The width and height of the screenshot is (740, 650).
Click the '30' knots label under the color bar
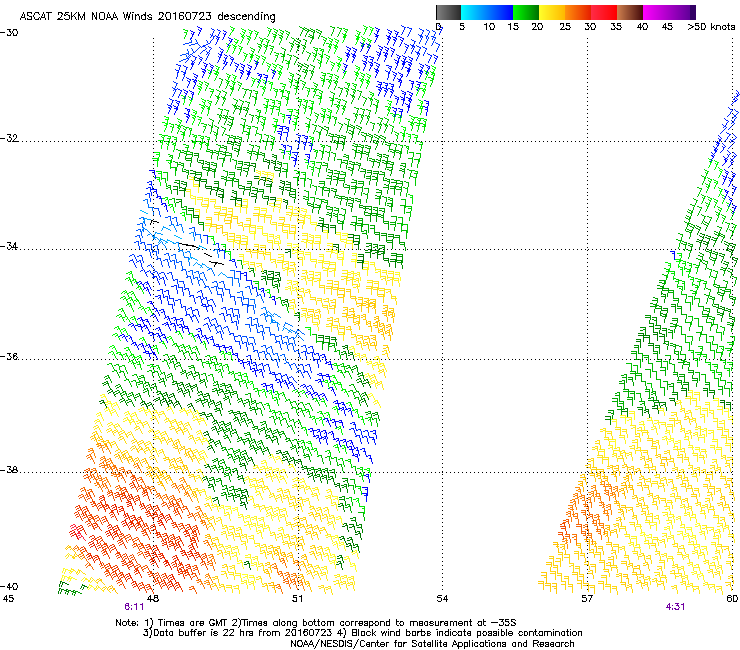tap(590, 27)
